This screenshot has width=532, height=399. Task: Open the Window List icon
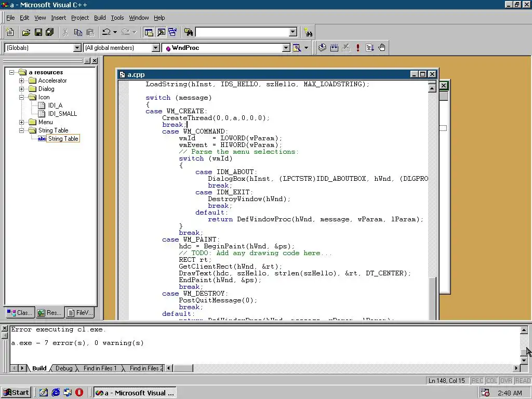coord(172,32)
